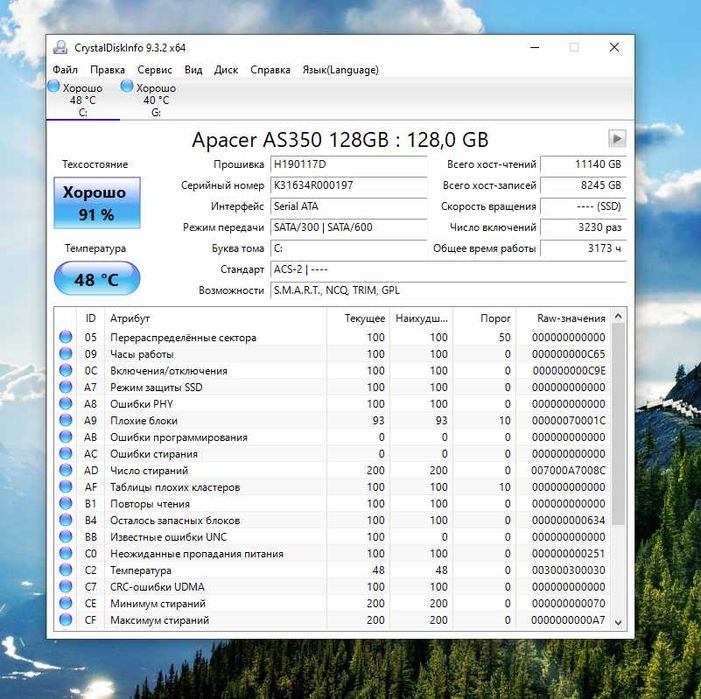
Task: Click status icon of row 09 Часы работы
Action: click(x=65, y=354)
